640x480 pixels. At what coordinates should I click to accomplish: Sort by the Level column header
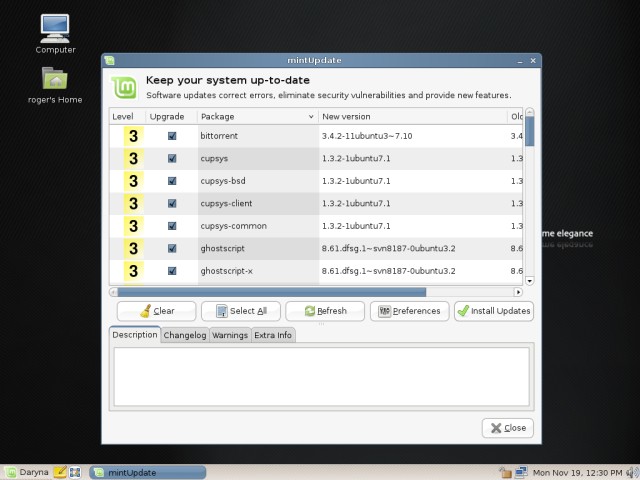[x=127, y=116]
